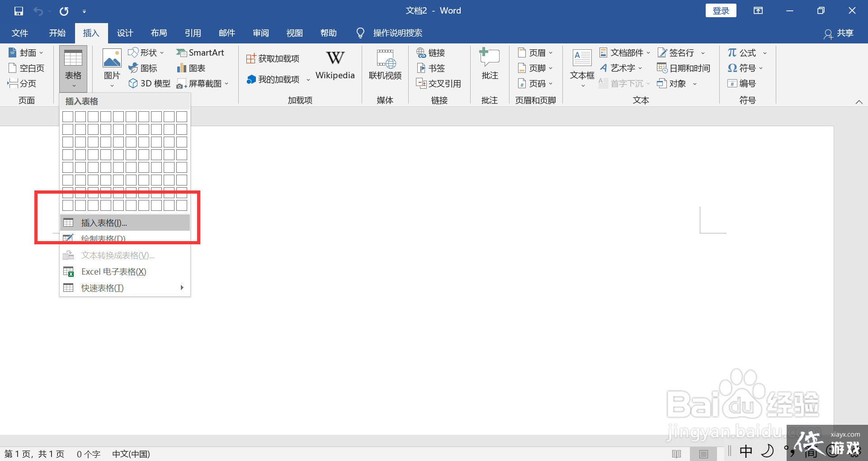868x461 pixels.
Task: Click the 书签 bookmark button
Action: tap(431, 68)
